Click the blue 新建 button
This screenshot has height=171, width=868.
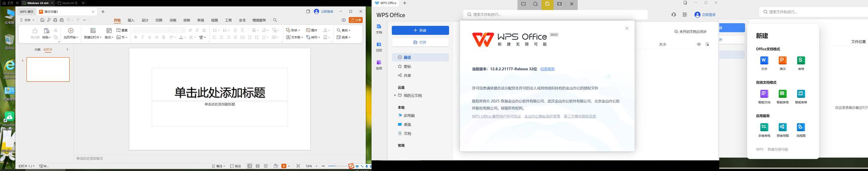[x=420, y=30]
